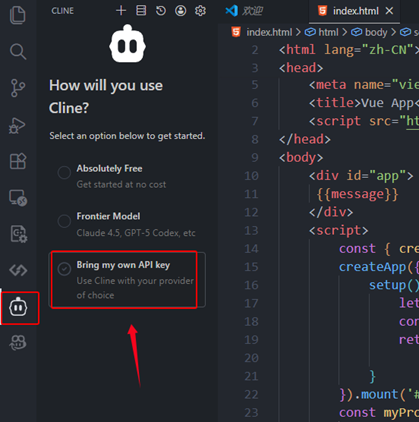Open the Cline robot icon in activity bar
This screenshot has width=419, height=422.
[x=18, y=307]
